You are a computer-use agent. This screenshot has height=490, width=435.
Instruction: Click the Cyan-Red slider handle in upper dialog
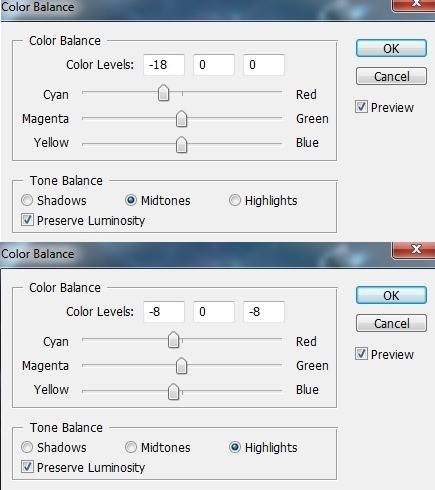coord(163,93)
